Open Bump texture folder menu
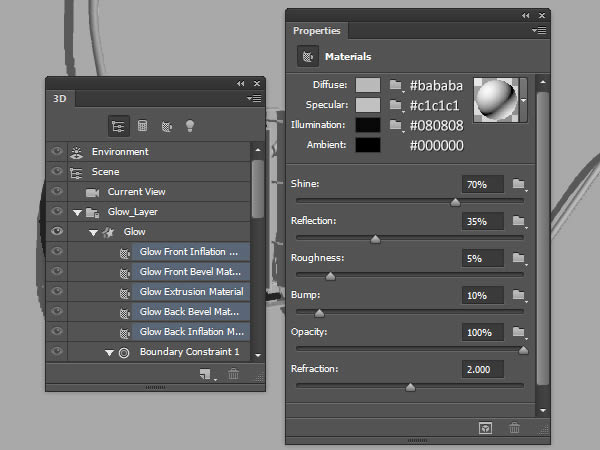600x450 pixels. (x=520, y=295)
